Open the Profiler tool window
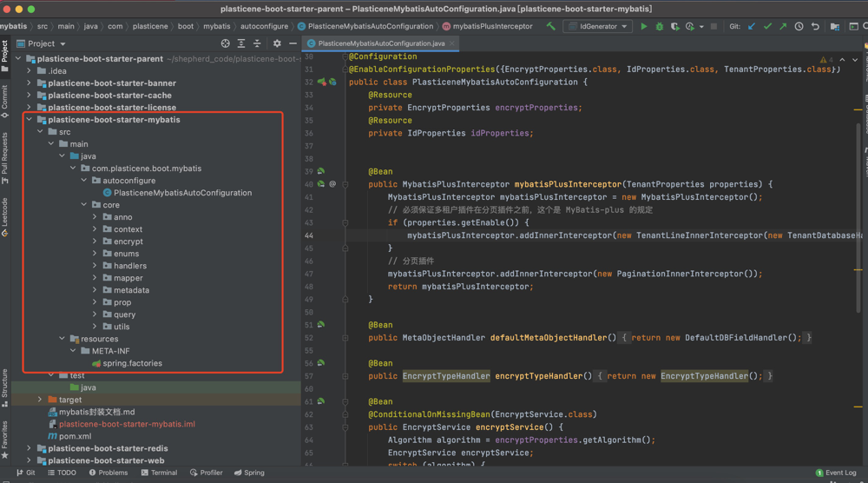Screen dimensions: 868x483 point(207,473)
